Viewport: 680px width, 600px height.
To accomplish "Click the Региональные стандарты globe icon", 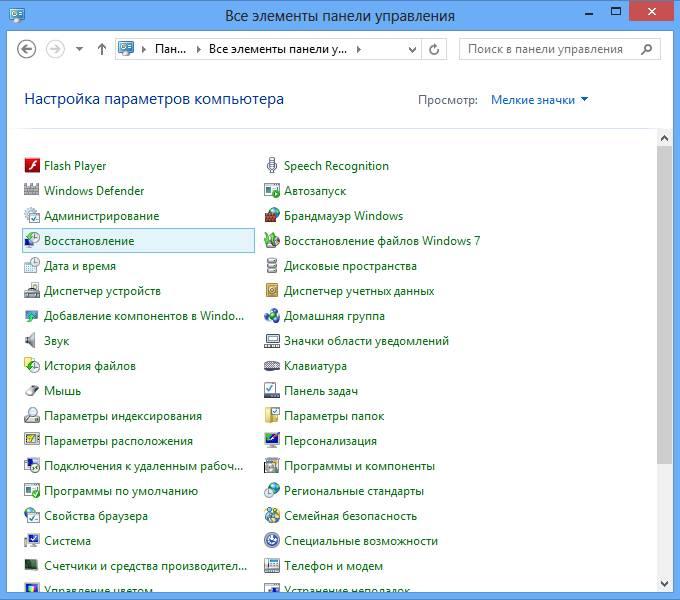I will (272, 490).
